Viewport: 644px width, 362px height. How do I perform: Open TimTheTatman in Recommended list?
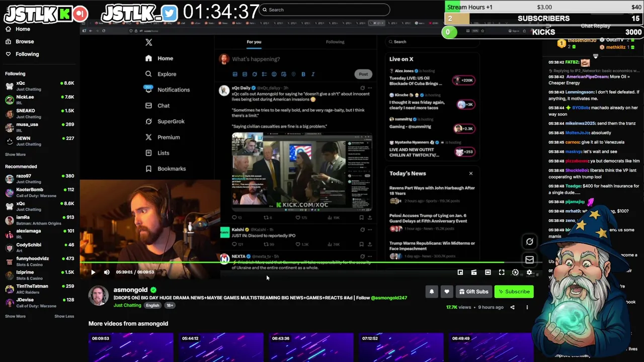point(39,289)
